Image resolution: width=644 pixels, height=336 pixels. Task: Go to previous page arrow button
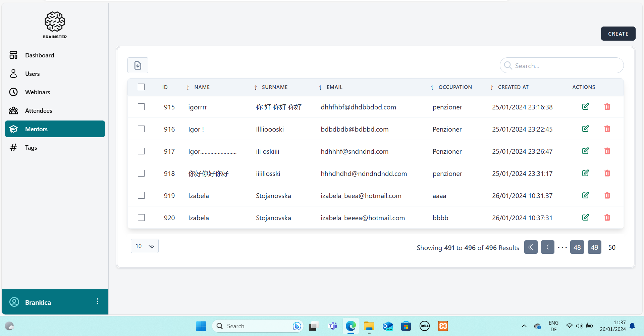(547, 247)
